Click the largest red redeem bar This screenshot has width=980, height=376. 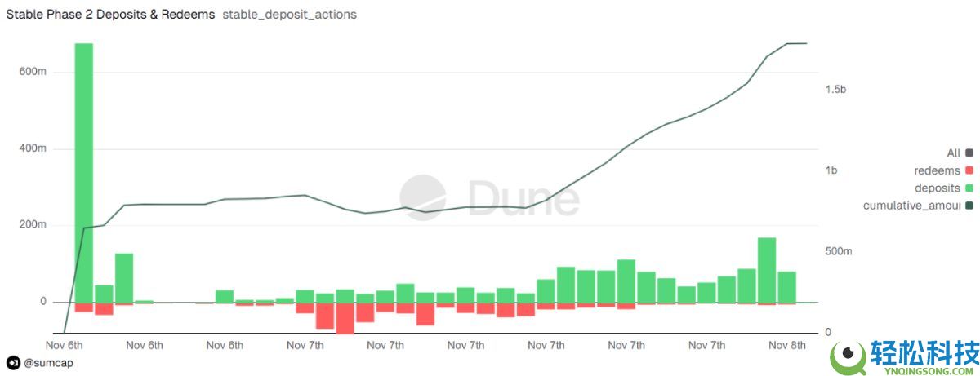point(345,318)
